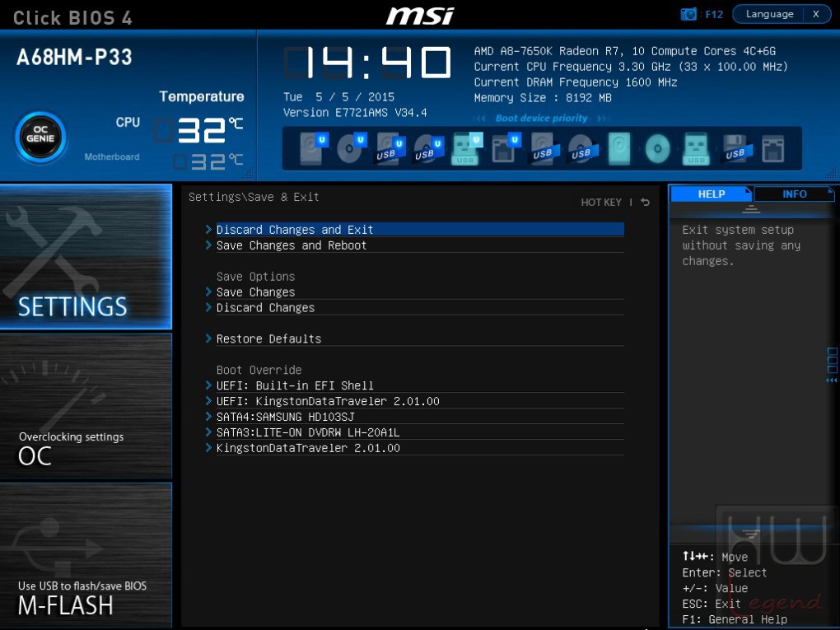The height and width of the screenshot is (630, 840).
Task: Select the UEFI CD/DVD boot device icon
Action: click(352, 148)
